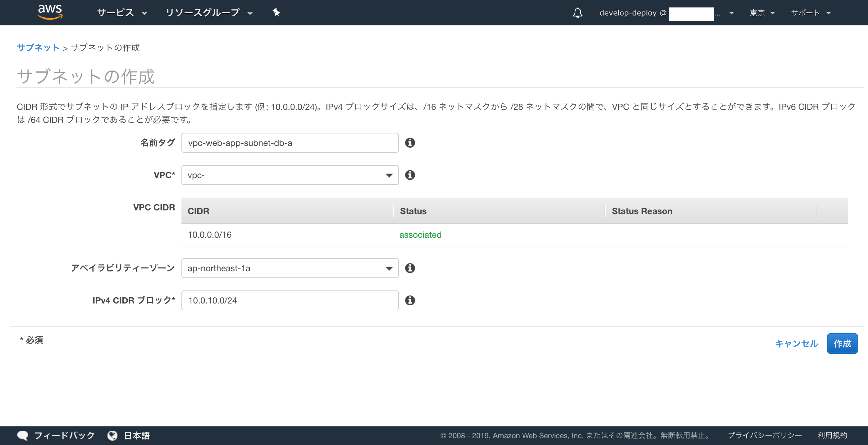Click the サブネット breadcrumb link
This screenshot has height=445, width=868.
pyautogui.click(x=38, y=47)
